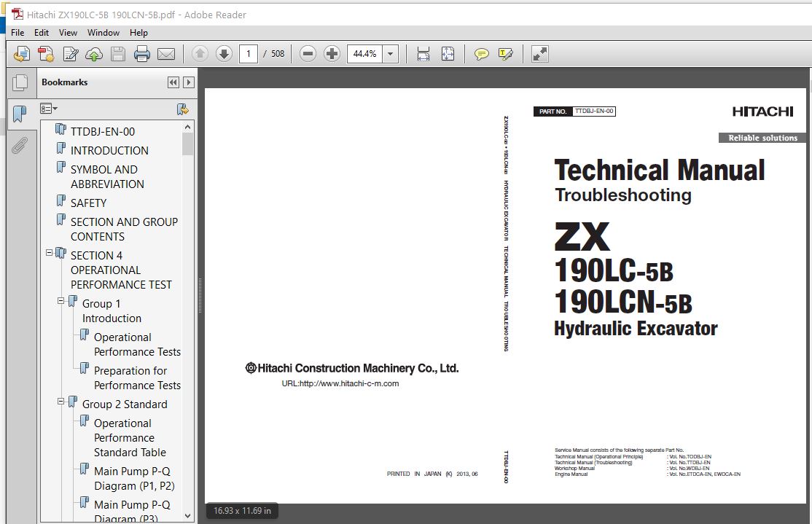Expand the bookmarks panel right arrow
The width and height of the screenshot is (812, 524).
point(189,82)
